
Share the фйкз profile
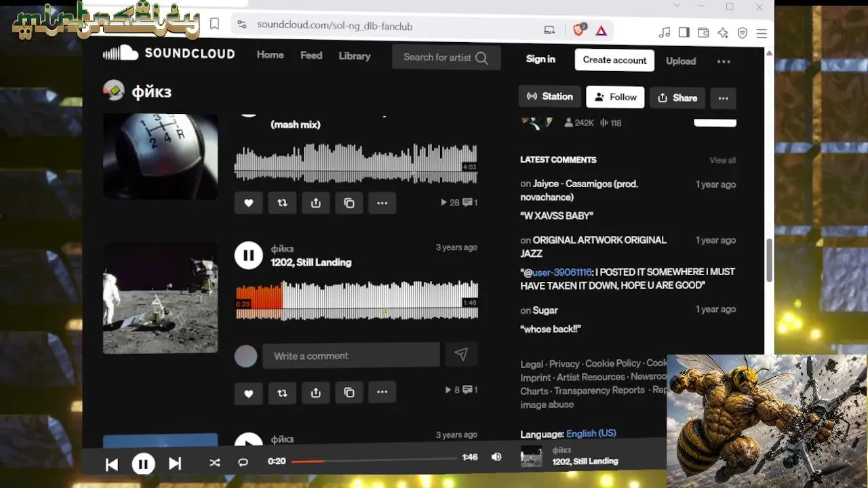(x=677, y=98)
